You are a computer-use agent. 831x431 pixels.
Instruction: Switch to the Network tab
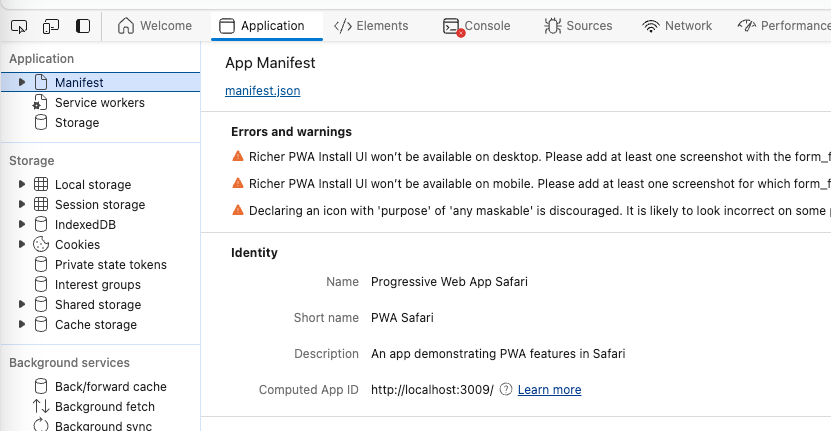(x=677, y=26)
